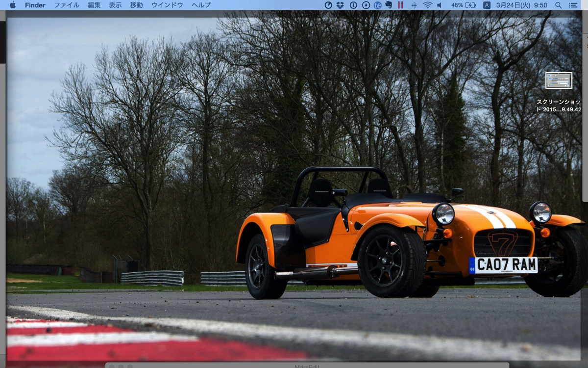Screen dimensions: 588x368
Task: Open the 1Password menu bar icon
Action: 353,5
